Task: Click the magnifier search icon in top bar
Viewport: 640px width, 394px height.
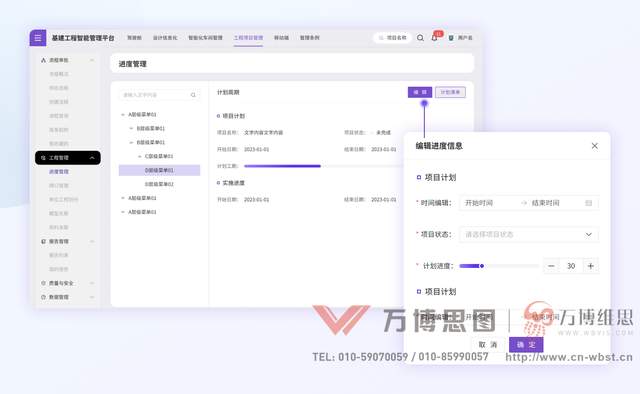Action: [420, 38]
